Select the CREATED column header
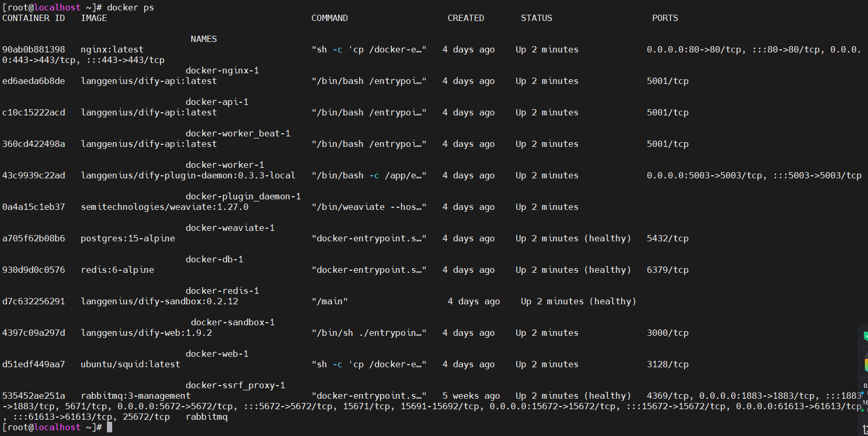Image resolution: width=868 pixels, height=436 pixels. coord(466,18)
